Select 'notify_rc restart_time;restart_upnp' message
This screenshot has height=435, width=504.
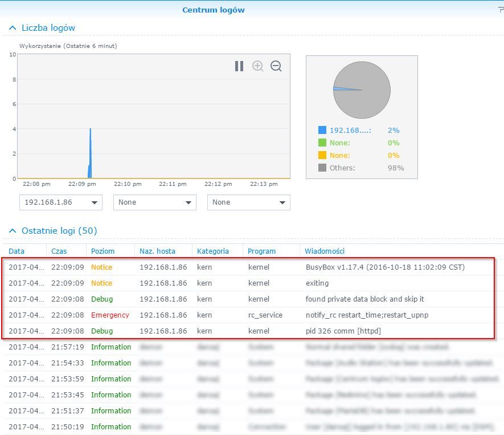(x=367, y=315)
